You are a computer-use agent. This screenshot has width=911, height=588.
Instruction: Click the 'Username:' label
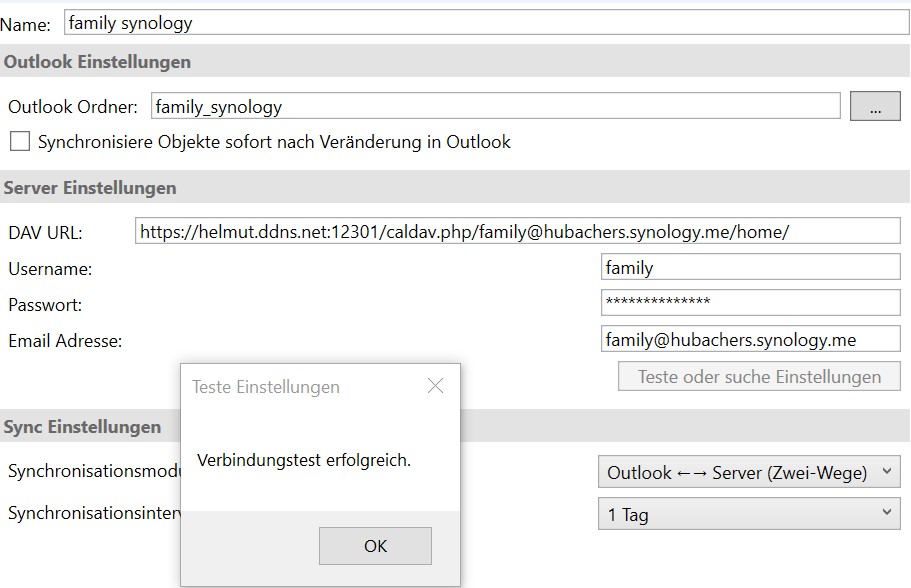point(50,269)
